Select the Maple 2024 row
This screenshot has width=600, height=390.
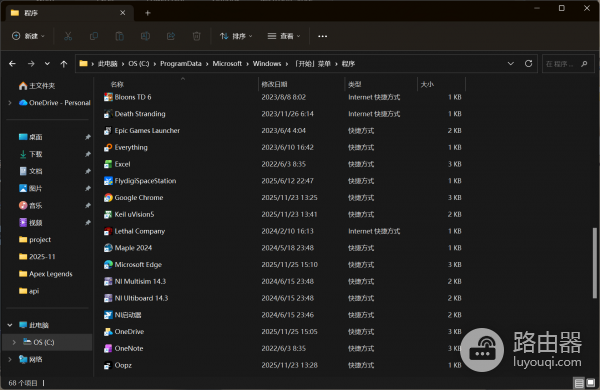tap(284, 248)
